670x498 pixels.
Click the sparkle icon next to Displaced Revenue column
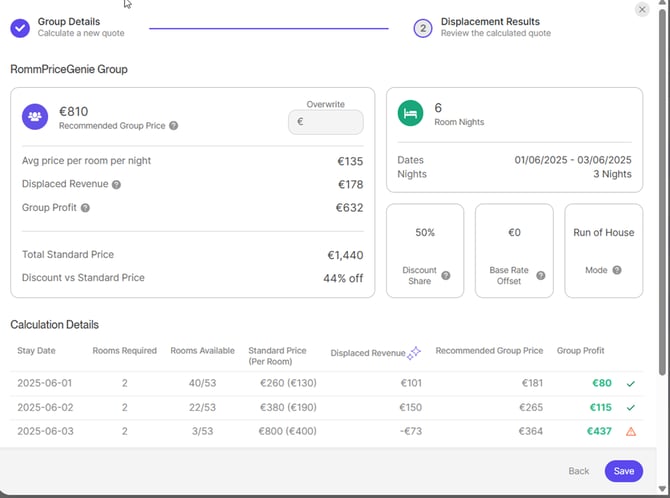[x=414, y=352]
